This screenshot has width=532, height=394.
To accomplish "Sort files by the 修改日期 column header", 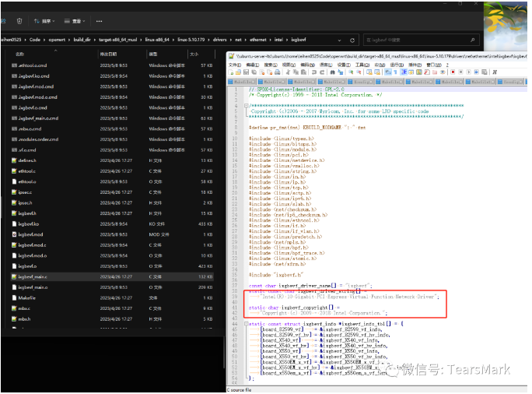I will coord(109,54).
